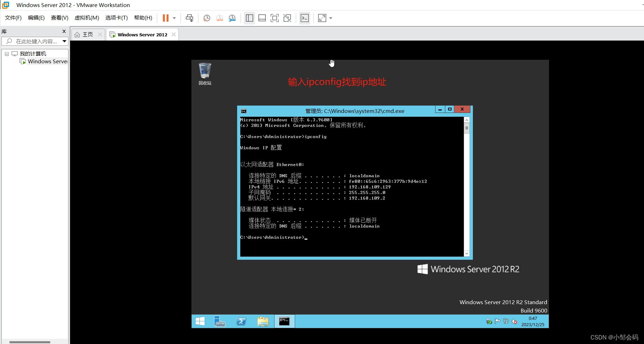Open Server Manager from guest taskbar
The height and width of the screenshot is (344, 644).
pyautogui.click(x=220, y=321)
